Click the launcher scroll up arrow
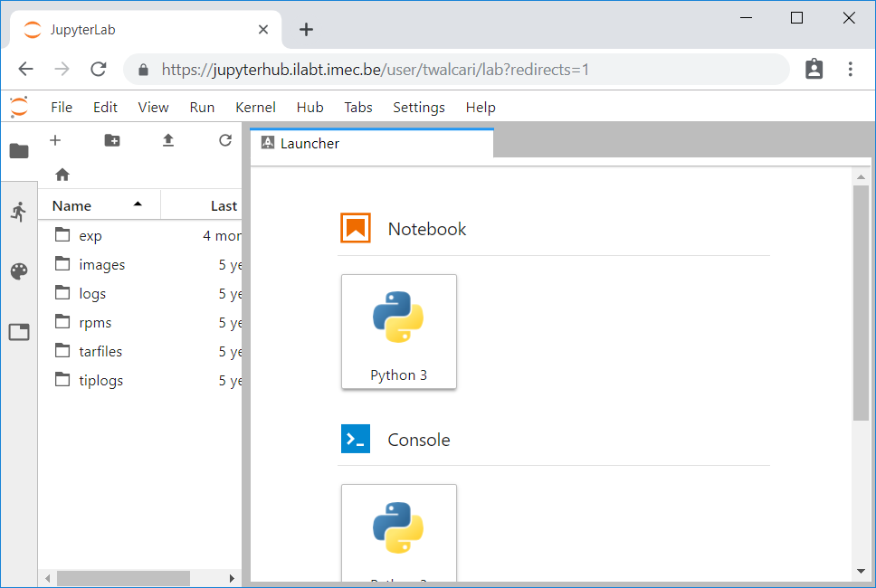This screenshot has height=588, width=876. point(861,177)
